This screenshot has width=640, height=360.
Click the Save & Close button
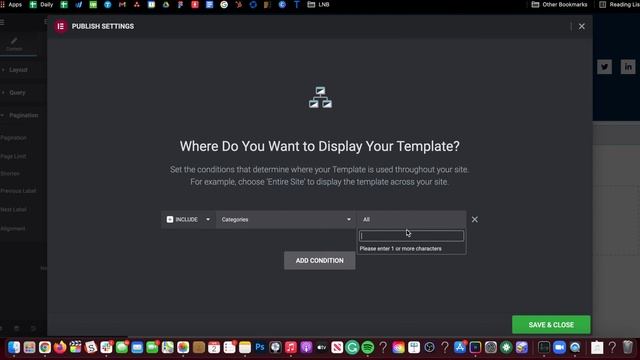551,325
